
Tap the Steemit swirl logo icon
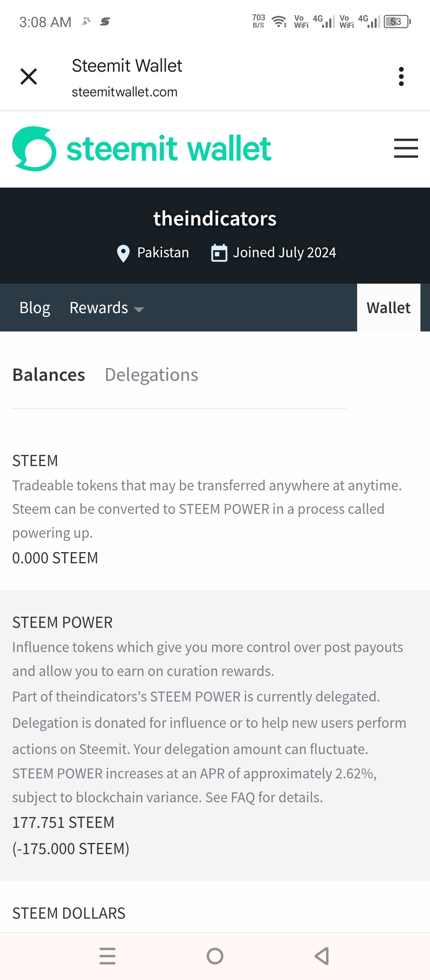tap(34, 149)
